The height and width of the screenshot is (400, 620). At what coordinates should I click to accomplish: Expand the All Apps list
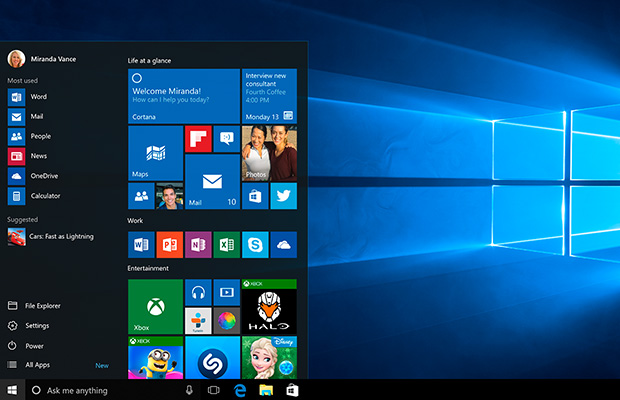coord(36,365)
